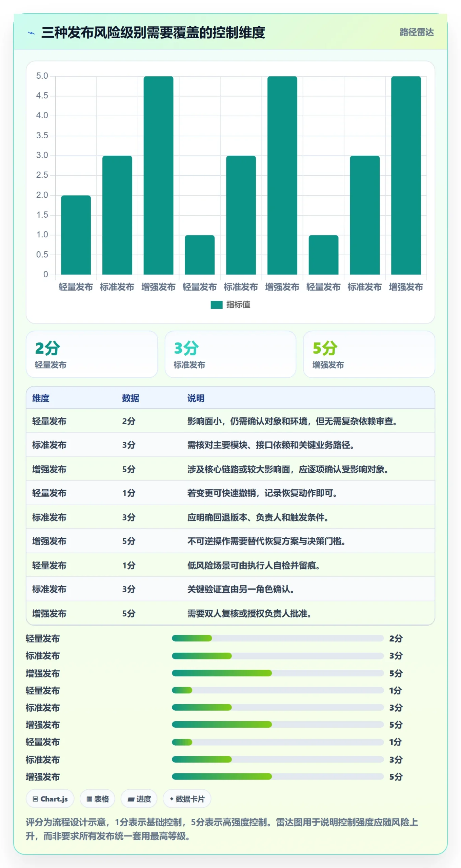Click the 路径雷达 badge in header
This screenshot has height=868, width=461.
[417, 32]
